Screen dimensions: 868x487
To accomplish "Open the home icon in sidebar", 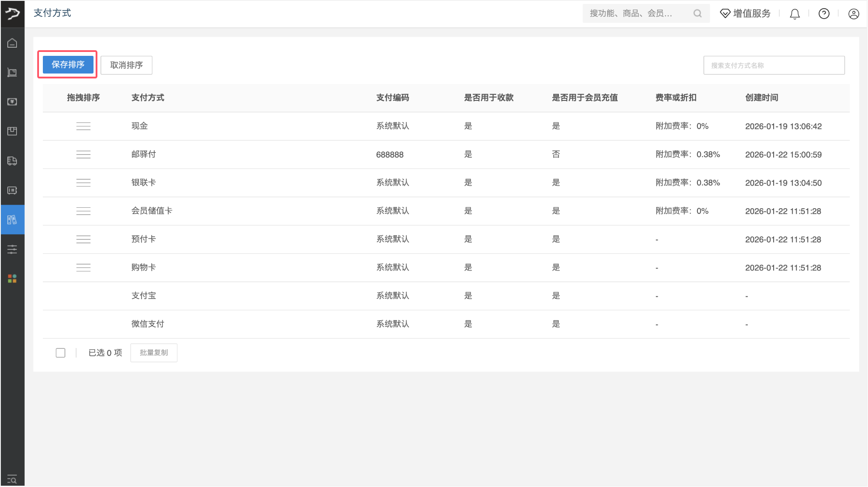I will pyautogui.click(x=12, y=43).
